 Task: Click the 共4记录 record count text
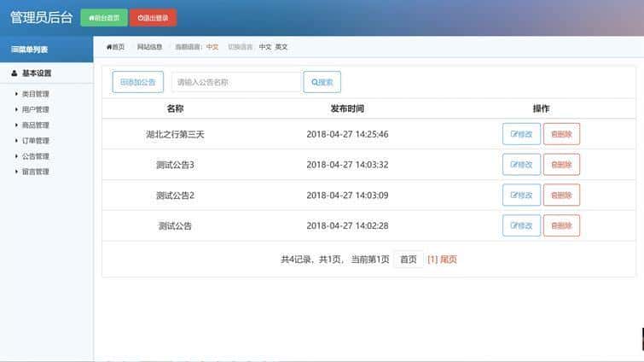(296, 260)
